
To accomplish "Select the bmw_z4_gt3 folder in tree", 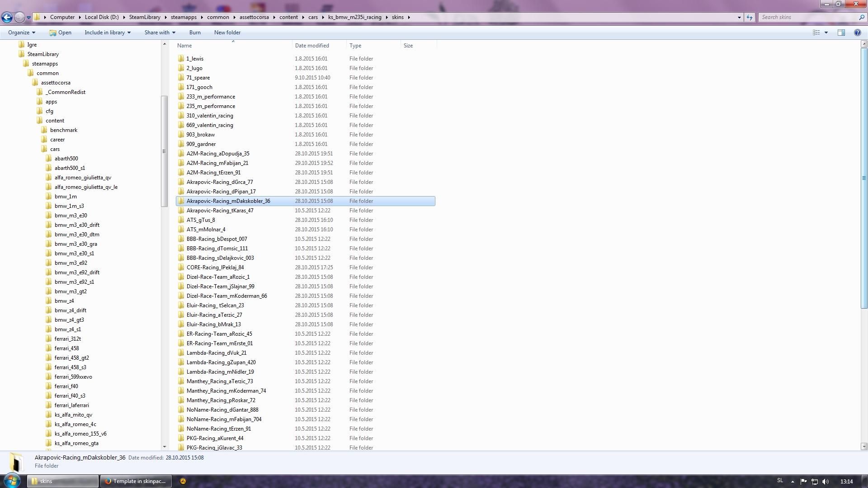I will point(69,320).
